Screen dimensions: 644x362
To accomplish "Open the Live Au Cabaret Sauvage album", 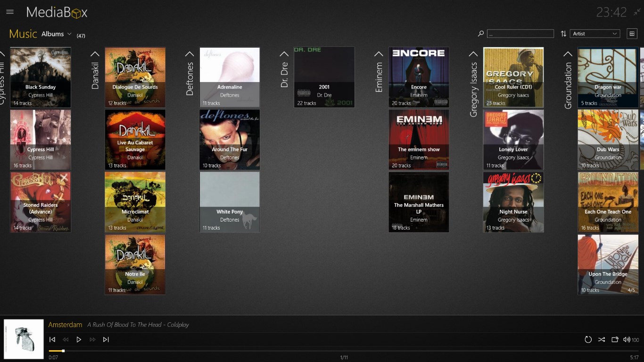I will pos(135,140).
